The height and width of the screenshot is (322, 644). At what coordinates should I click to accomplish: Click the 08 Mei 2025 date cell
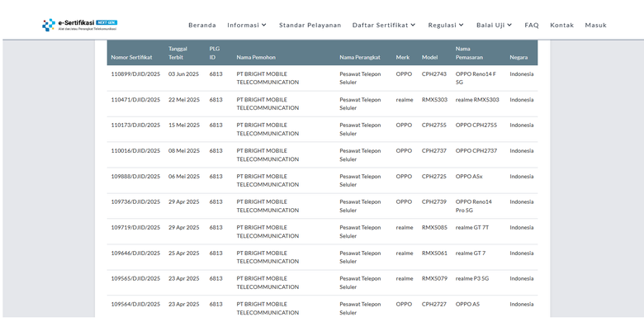[184, 151]
